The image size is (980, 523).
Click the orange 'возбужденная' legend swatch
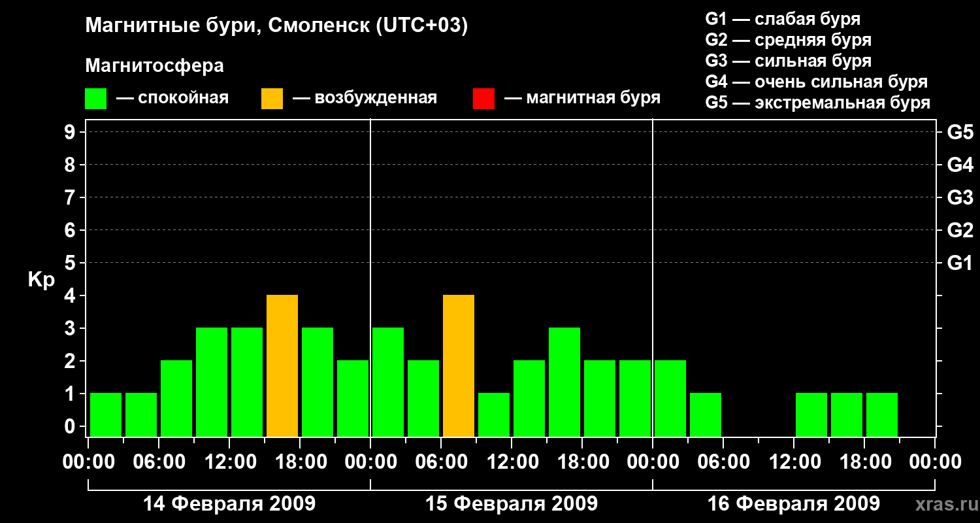(272, 99)
